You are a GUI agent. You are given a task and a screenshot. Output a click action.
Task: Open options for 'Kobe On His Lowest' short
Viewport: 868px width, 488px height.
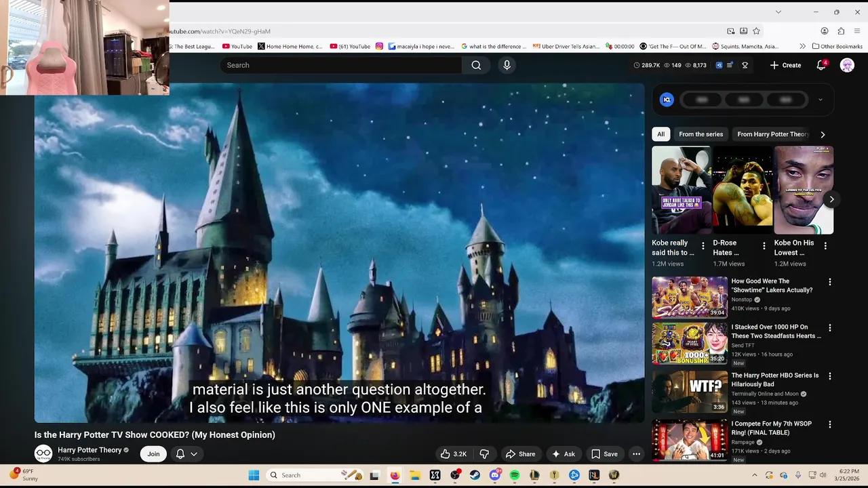point(825,246)
